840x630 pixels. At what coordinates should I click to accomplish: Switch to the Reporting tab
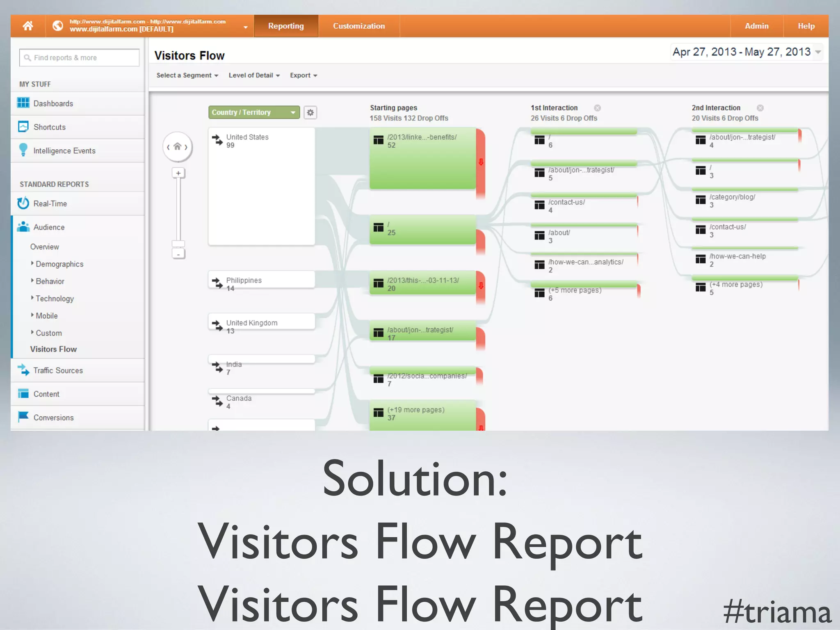[x=286, y=26]
